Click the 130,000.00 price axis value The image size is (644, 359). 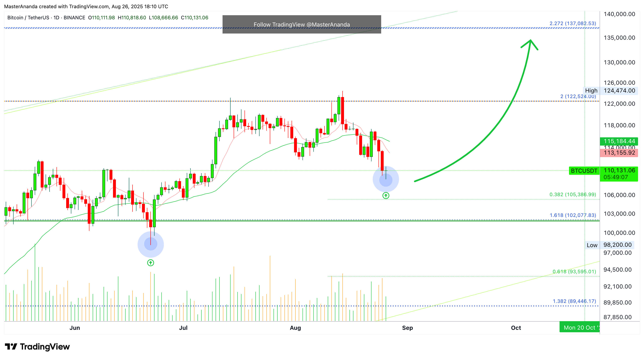click(x=619, y=63)
